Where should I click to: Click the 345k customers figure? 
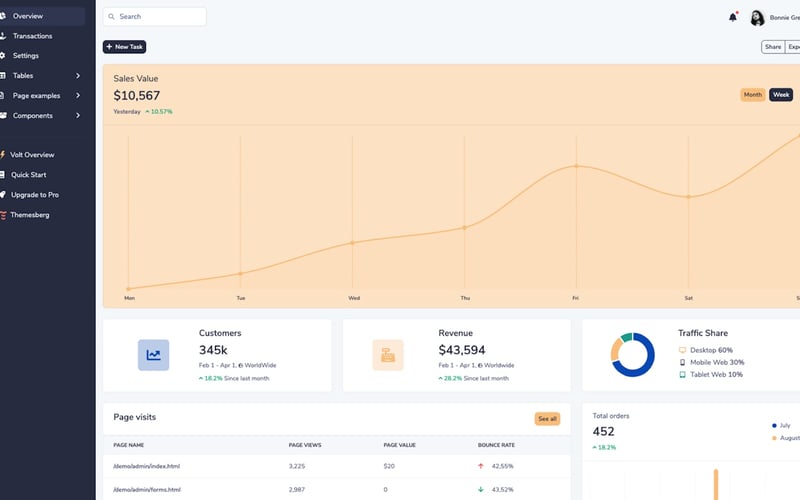[x=213, y=350]
